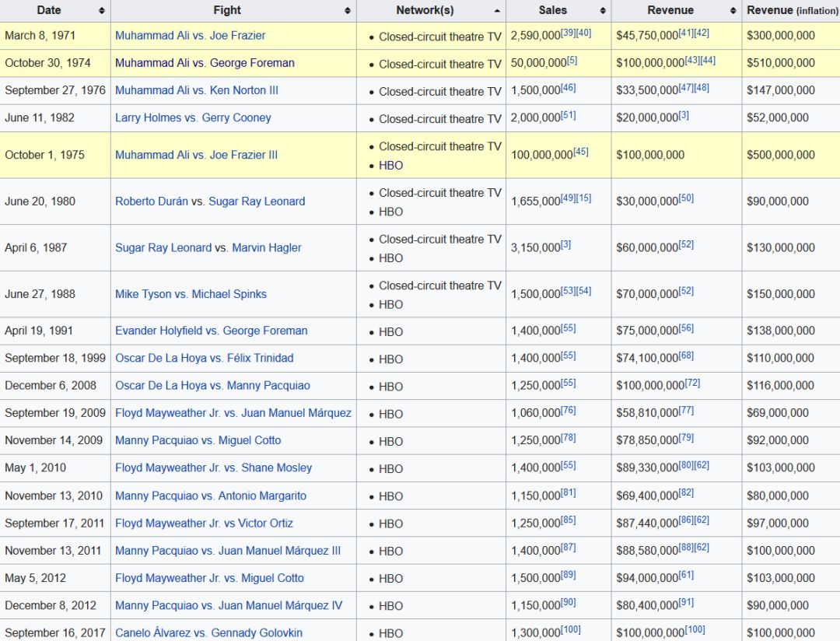840x641 pixels.
Task: Click the sort arrows in Sales header
Action: click(602, 11)
